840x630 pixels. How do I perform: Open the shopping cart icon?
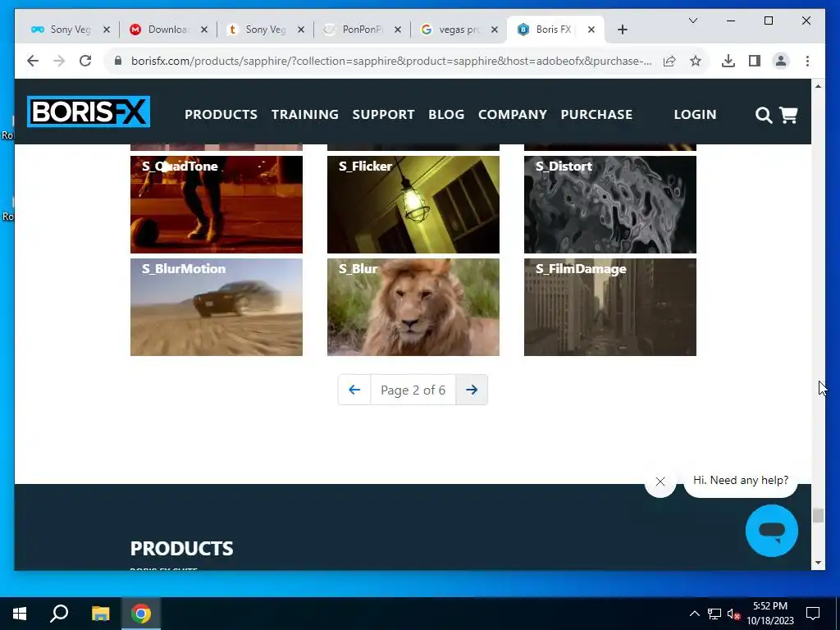click(x=788, y=115)
